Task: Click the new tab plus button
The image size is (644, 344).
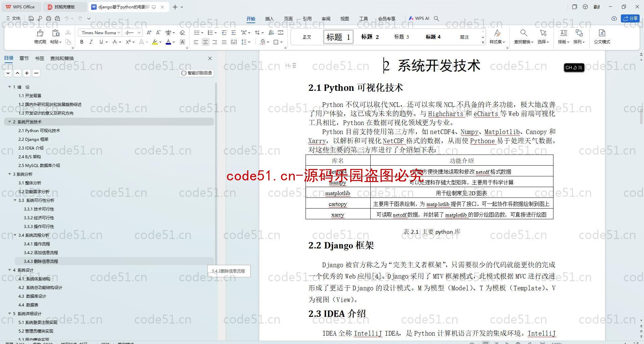Action: 175,7
